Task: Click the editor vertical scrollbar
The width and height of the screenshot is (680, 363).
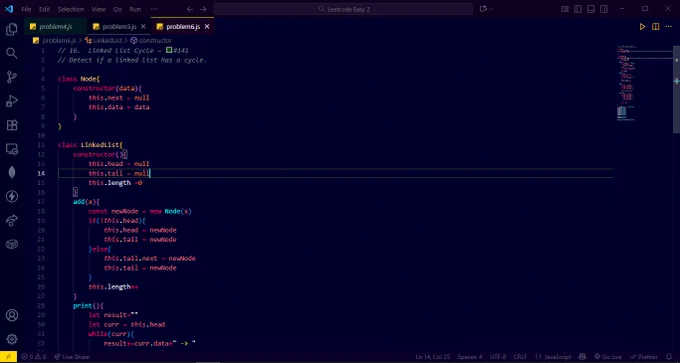Action: (x=677, y=89)
